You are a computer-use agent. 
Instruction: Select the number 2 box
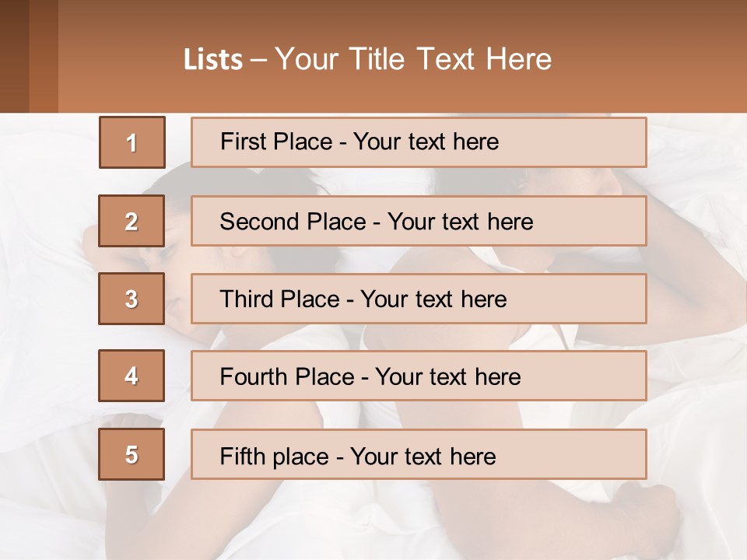(132, 221)
